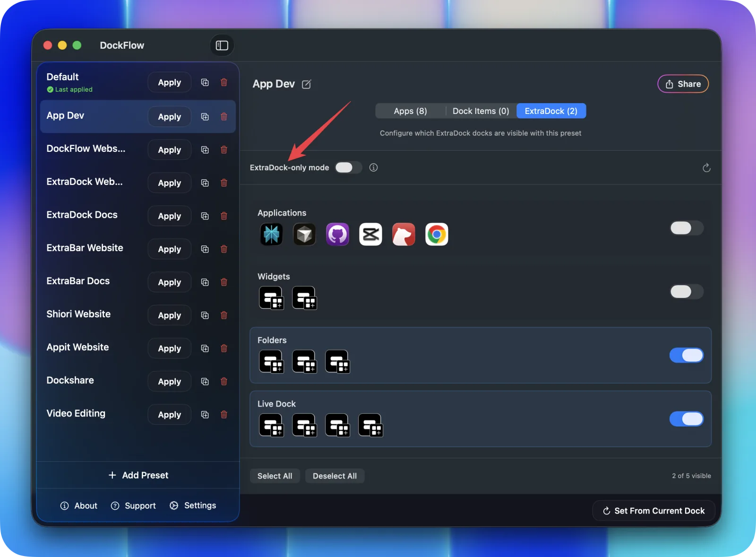Delete the ExtraDock Docs preset
The image size is (756, 557).
click(224, 216)
